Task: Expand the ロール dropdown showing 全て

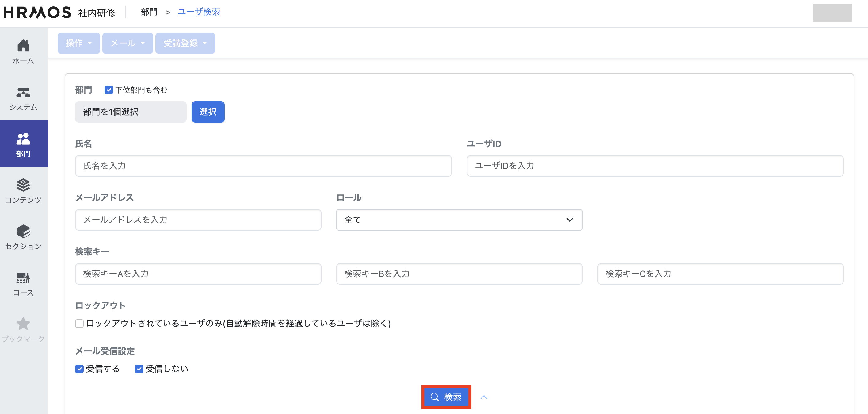Action: click(x=459, y=220)
